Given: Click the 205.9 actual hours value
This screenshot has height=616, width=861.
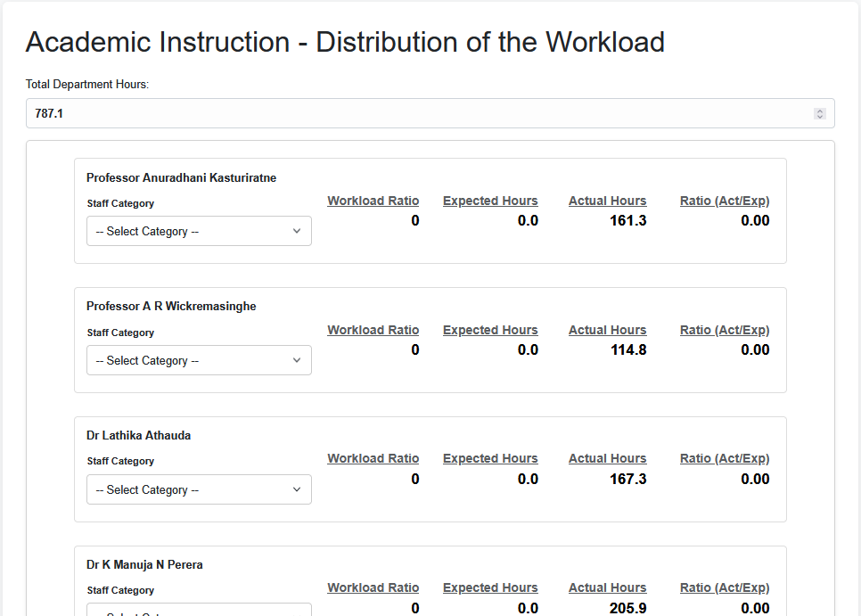Looking at the screenshot, I should click(x=627, y=608).
